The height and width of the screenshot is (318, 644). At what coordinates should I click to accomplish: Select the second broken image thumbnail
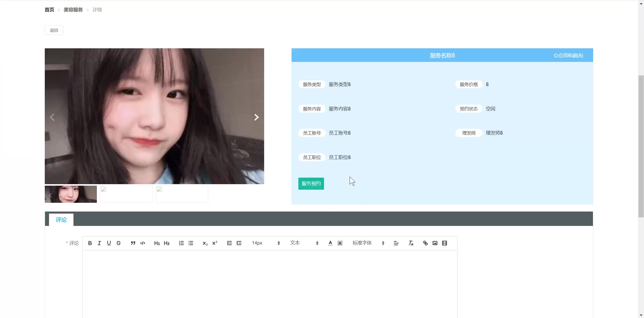[127, 194]
